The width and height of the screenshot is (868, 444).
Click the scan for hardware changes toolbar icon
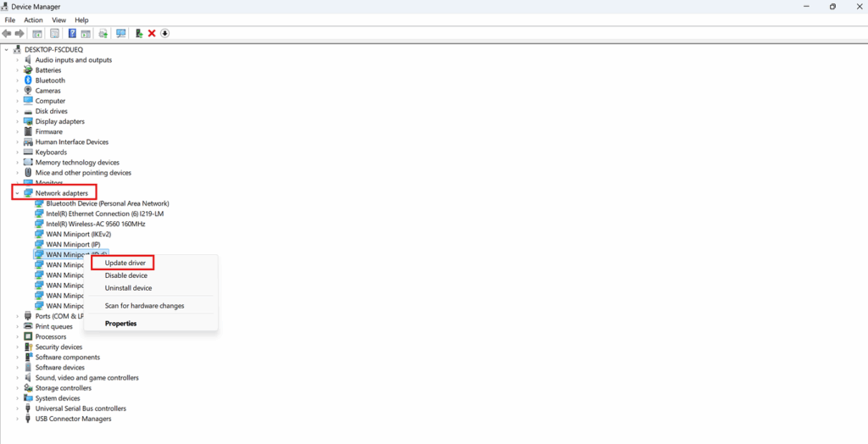click(x=120, y=33)
